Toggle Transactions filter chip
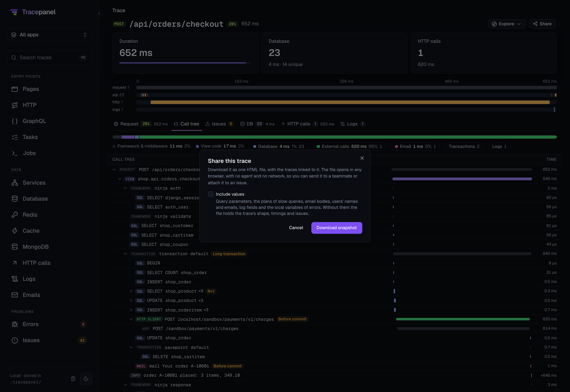Image resolution: width=570 pixels, height=392 pixels. click(x=464, y=146)
